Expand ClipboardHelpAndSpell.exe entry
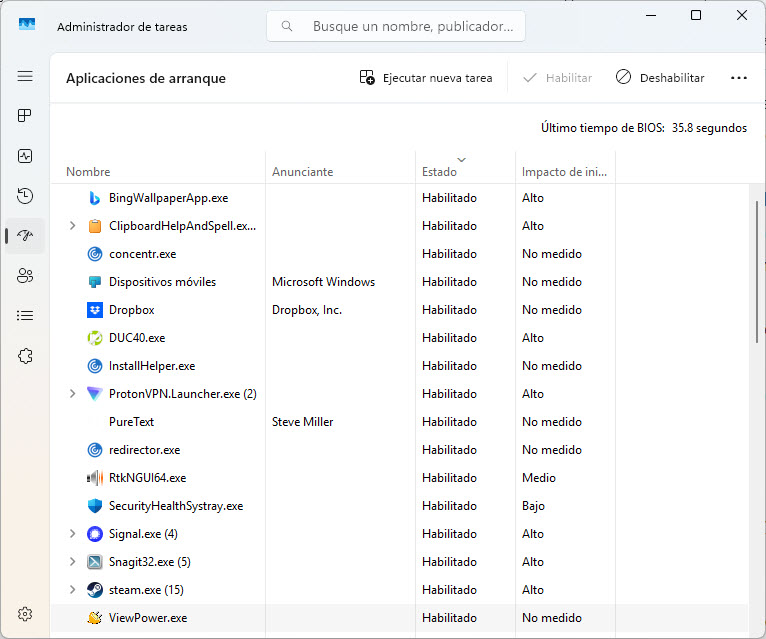This screenshot has width=766, height=639. click(72, 226)
